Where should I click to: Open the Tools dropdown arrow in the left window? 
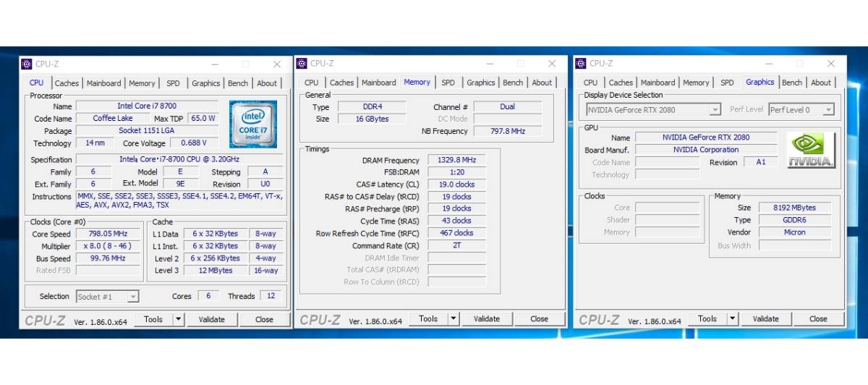[x=178, y=319]
